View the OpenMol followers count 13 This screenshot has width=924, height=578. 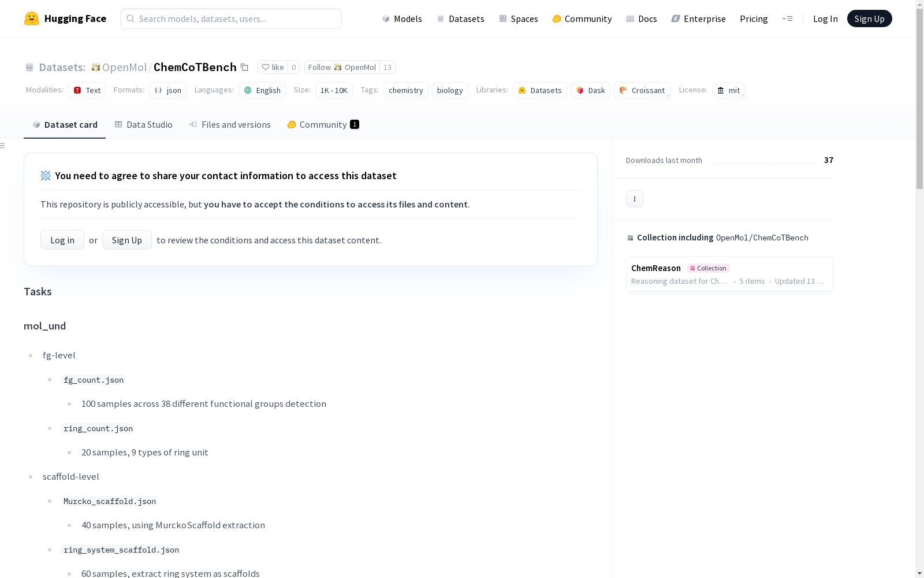(x=388, y=67)
